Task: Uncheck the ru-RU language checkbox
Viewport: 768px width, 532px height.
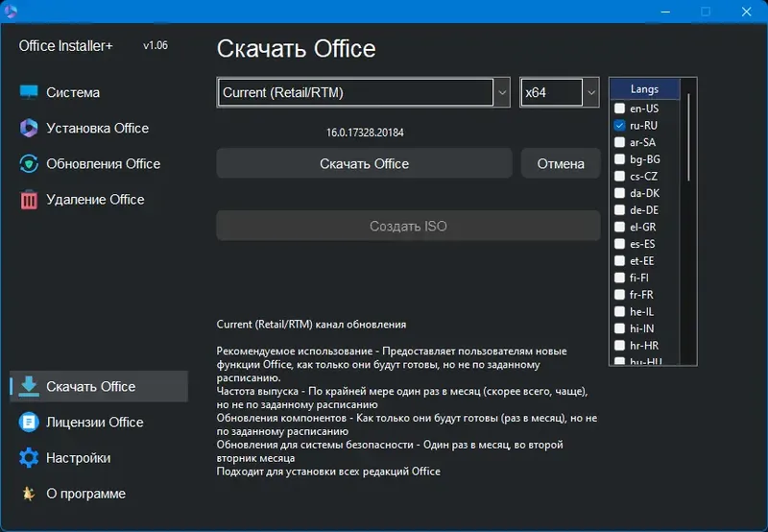Action: coord(620,126)
